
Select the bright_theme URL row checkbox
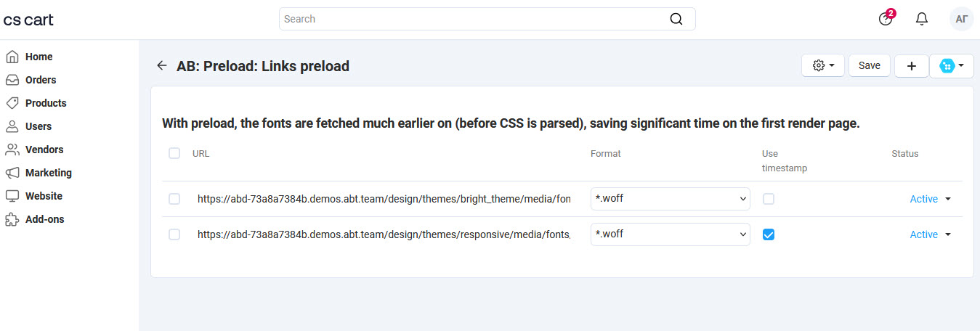click(x=174, y=199)
